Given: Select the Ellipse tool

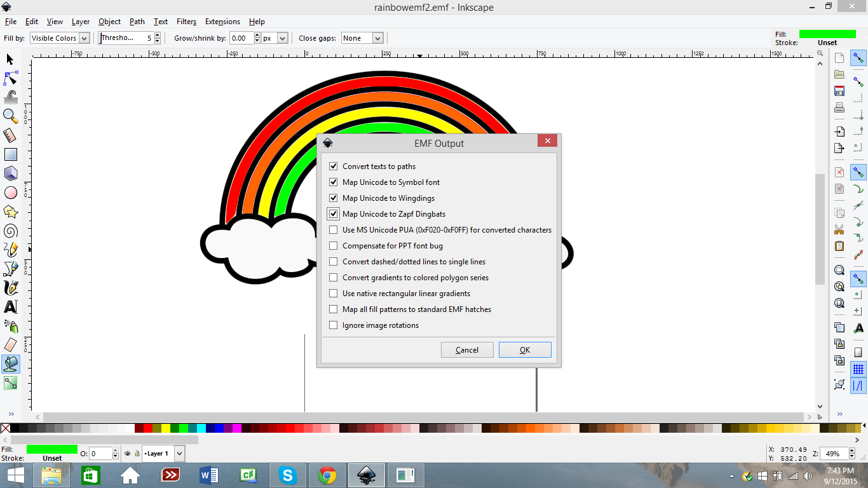Looking at the screenshot, I should (x=10, y=192).
